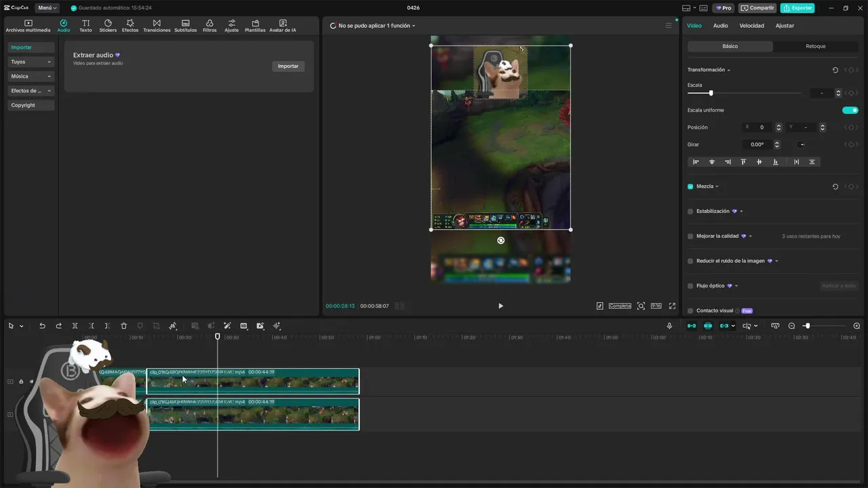Zoom in the timeline

tap(856, 326)
